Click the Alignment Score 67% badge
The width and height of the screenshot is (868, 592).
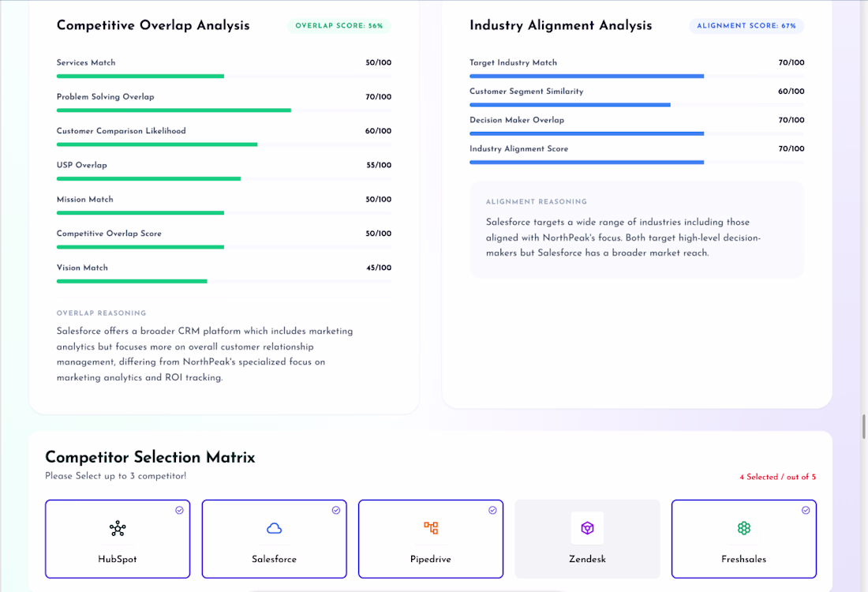click(x=746, y=26)
